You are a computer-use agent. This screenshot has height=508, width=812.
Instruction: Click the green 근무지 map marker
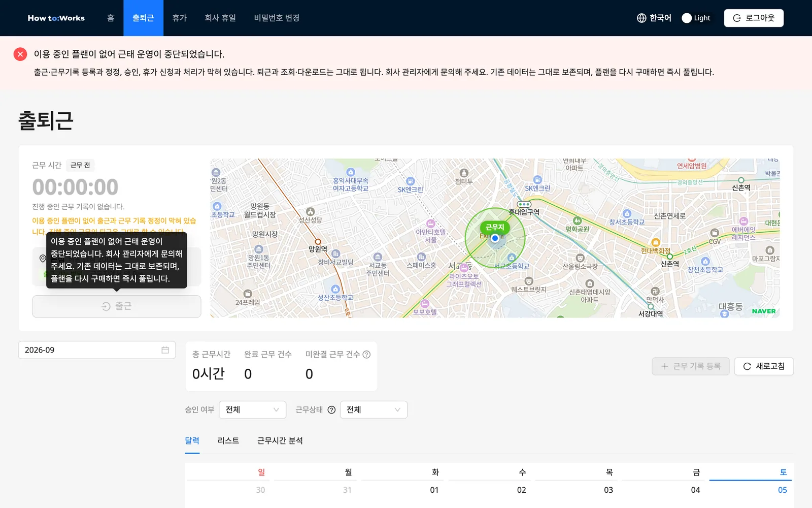click(x=495, y=227)
